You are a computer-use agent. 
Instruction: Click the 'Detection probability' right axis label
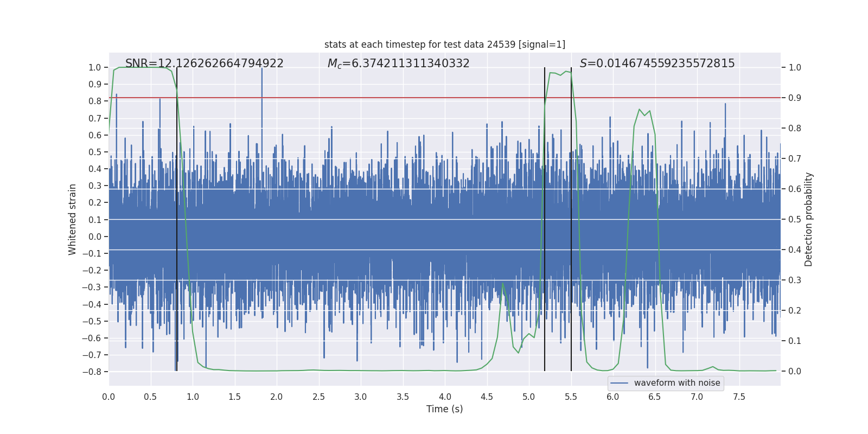point(808,219)
